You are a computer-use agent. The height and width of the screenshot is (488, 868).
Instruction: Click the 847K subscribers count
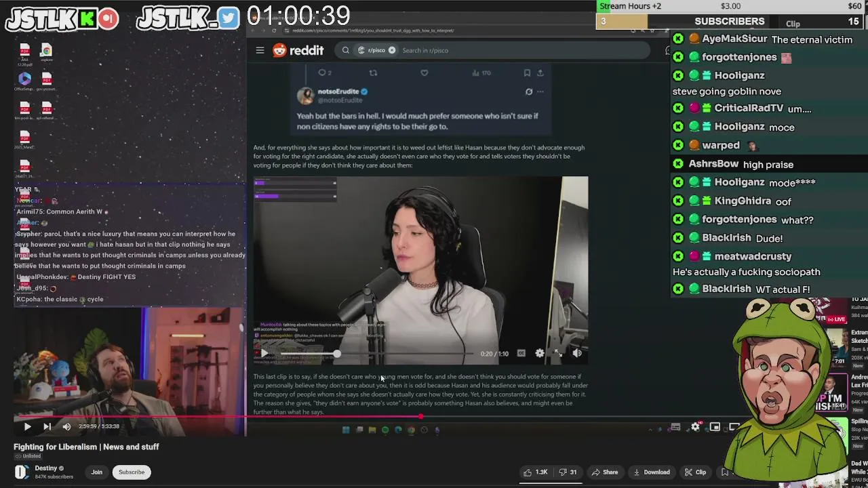(x=54, y=477)
